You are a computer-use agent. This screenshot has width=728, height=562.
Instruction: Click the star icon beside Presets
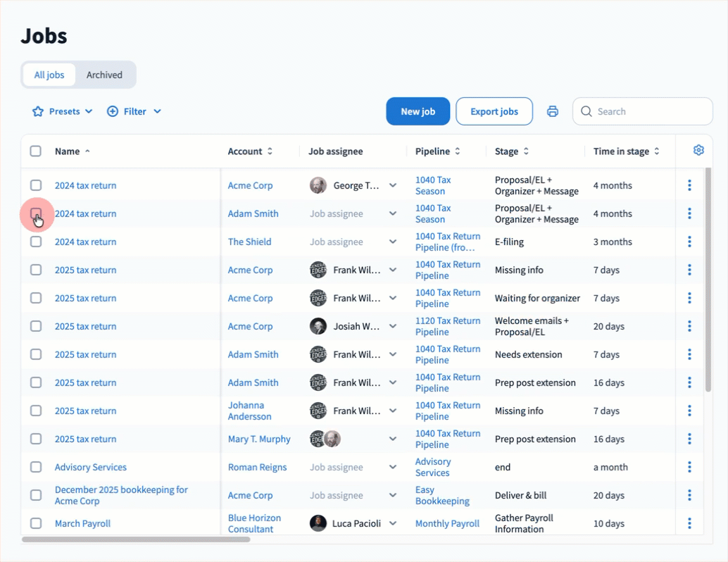tap(38, 111)
